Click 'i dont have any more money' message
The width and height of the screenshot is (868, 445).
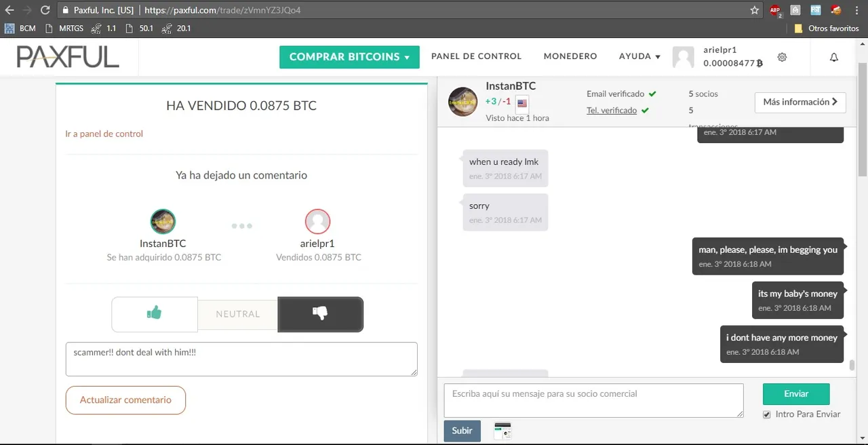(782, 344)
